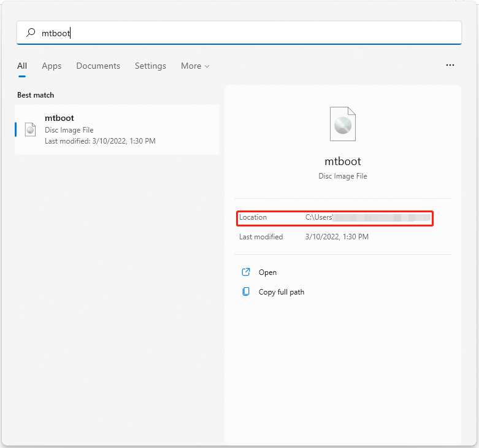Click the large mtboot disc image icon
Screen dimensions: 479x448
tap(343, 124)
